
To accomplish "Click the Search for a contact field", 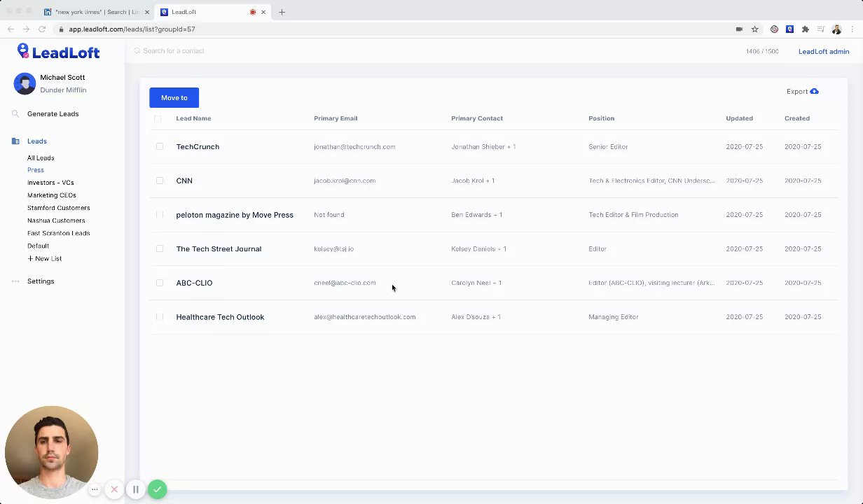I will point(174,51).
